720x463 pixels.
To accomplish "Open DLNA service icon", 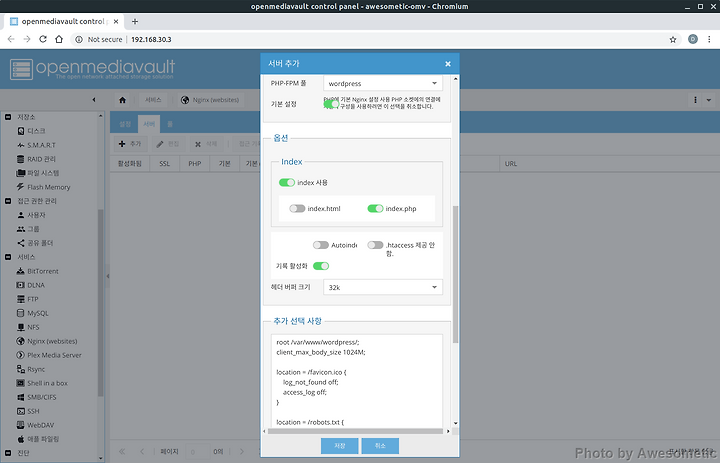I will pos(21,285).
